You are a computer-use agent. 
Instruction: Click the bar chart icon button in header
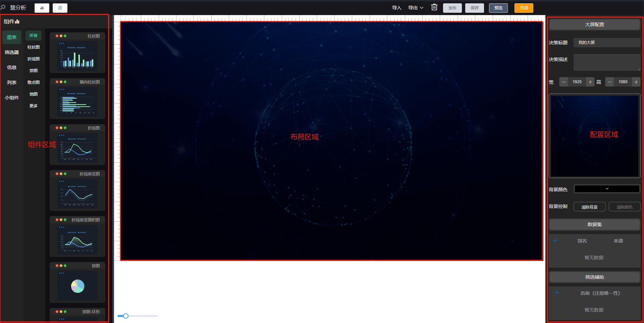pos(42,8)
